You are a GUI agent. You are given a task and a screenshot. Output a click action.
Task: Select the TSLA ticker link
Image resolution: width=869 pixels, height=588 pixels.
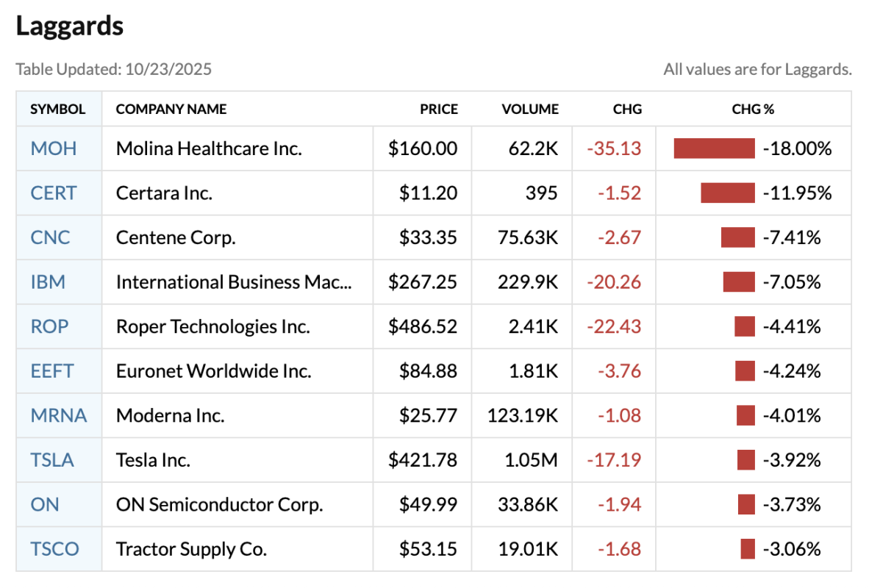click(x=52, y=460)
